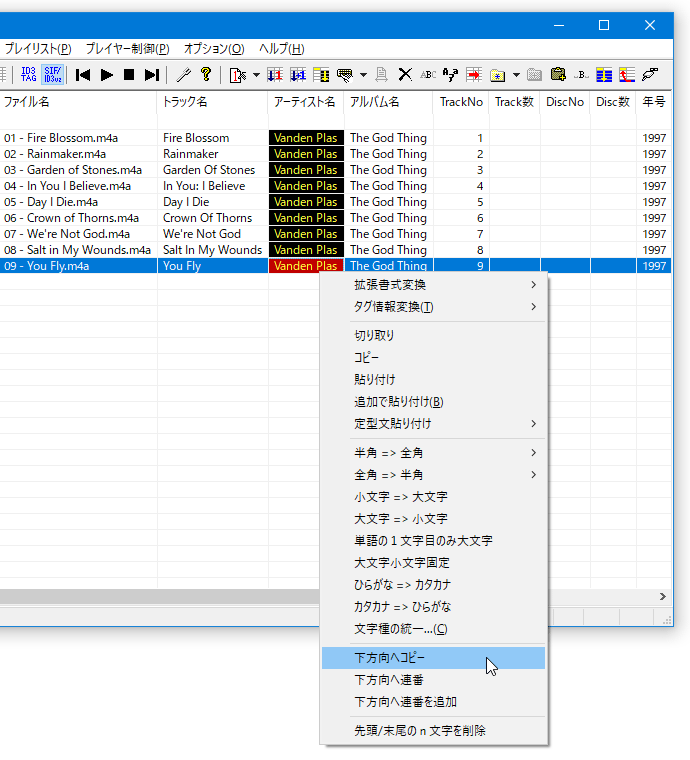This screenshot has width=690, height=760.
Task: Click the red arrow table move icon
Action: (x=474, y=75)
